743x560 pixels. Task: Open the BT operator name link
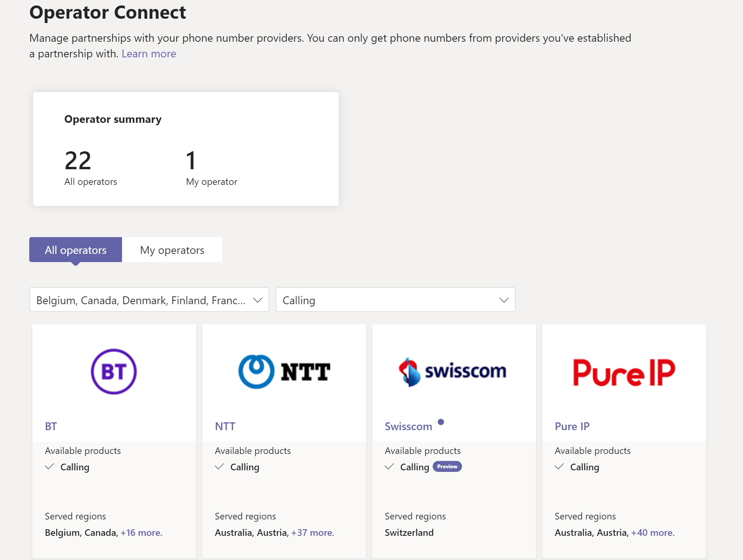pyautogui.click(x=51, y=426)
